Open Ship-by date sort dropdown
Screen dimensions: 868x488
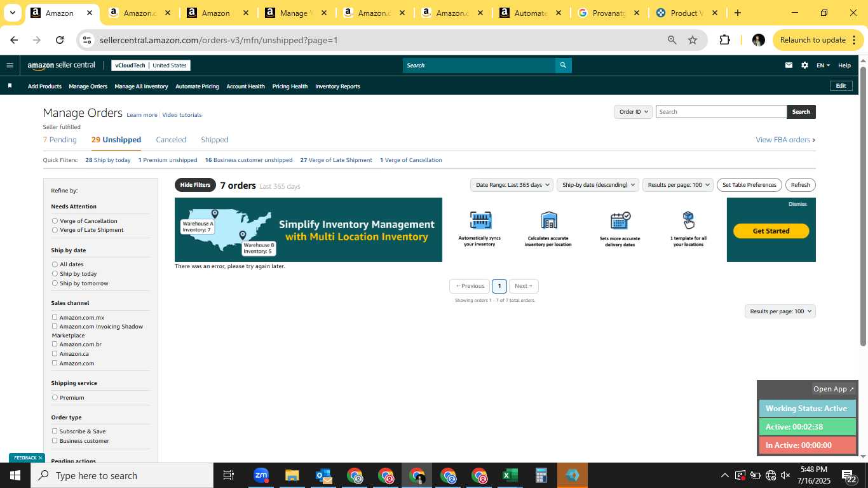tap(597, 185)
